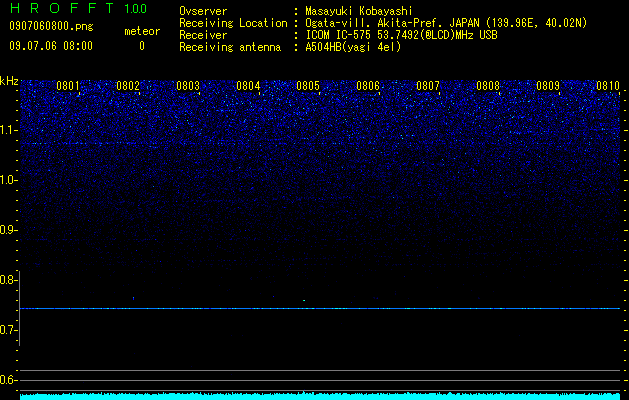Click the 0.6 kHz axis label
Image resolution: width=629 pixels, height=400 pixels.
pyautogui.click(x=8, y=380)
